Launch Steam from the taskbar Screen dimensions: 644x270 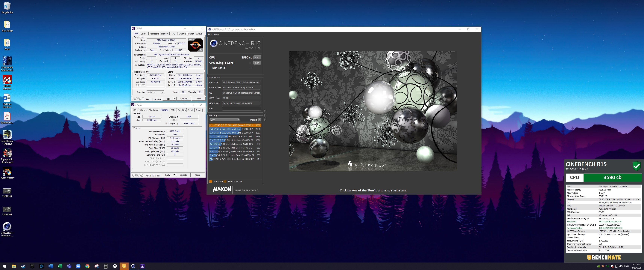pyautogui.click(x=23, y=266)
